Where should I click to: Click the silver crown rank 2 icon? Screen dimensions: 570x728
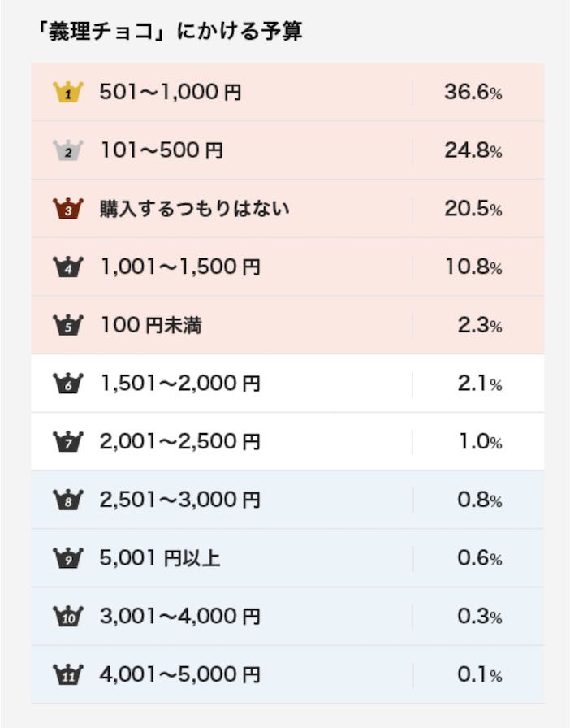point(67,150)
